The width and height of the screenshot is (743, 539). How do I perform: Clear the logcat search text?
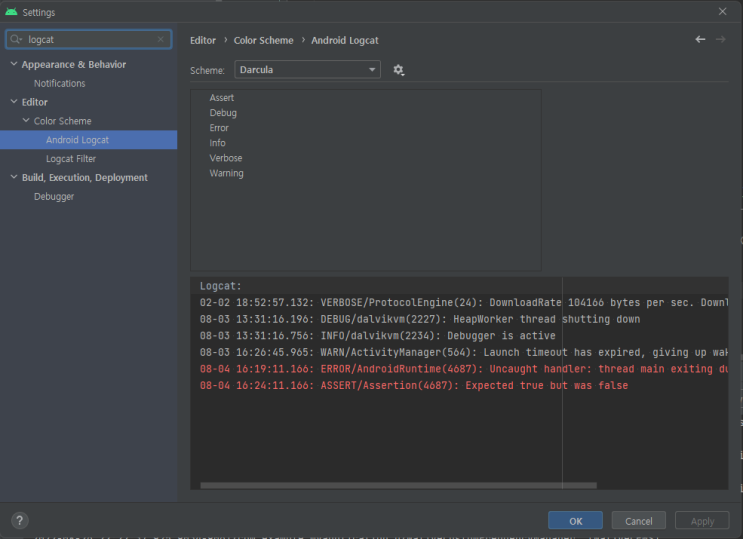click(x=161, y=39)
